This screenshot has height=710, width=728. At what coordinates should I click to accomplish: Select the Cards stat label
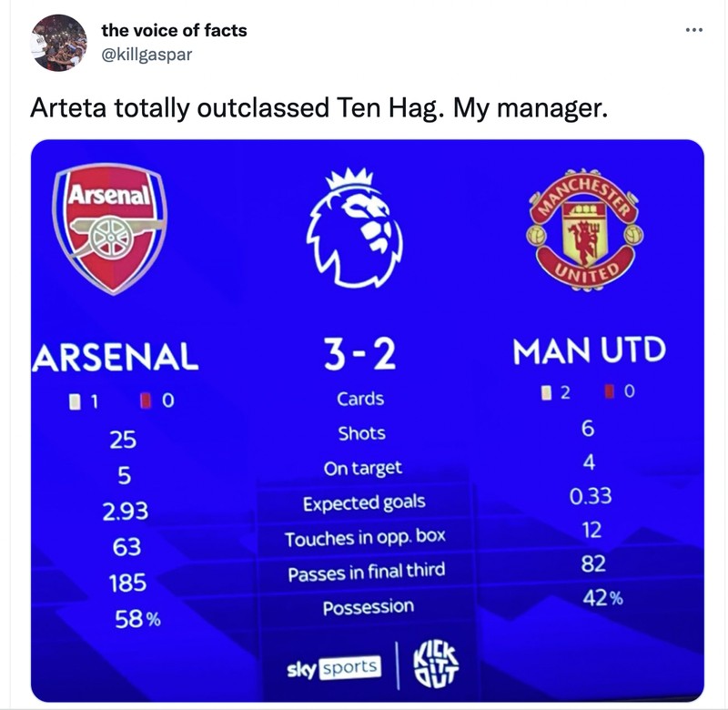[361, 398]
